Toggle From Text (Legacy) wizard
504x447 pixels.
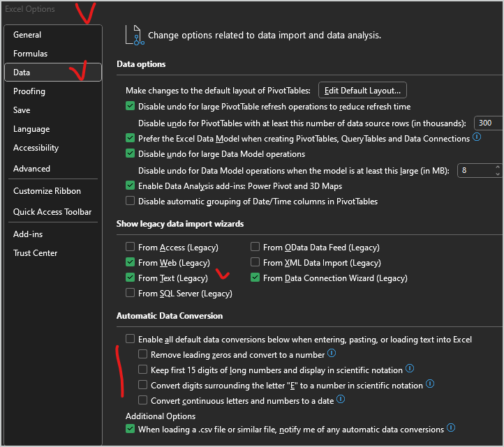[x=130, y=278]
